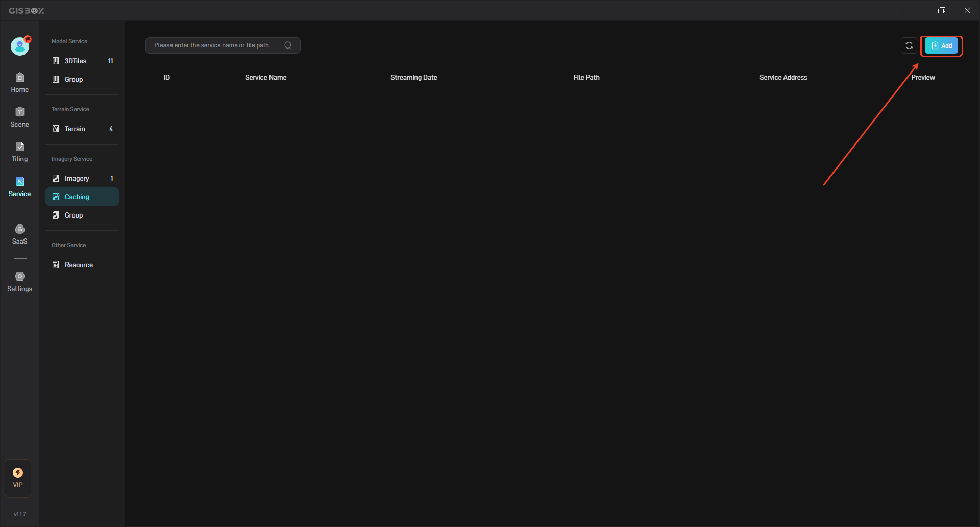Click the Add button

[942, 46]
